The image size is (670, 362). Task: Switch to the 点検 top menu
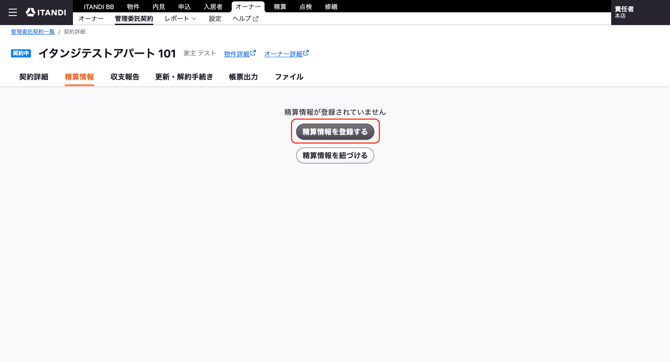click(306, 7)
